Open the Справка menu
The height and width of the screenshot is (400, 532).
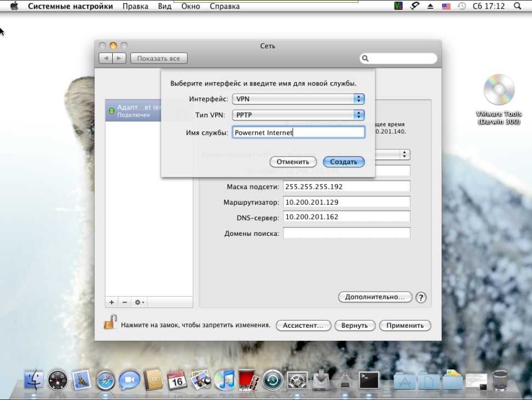click(x=224, y=6)
